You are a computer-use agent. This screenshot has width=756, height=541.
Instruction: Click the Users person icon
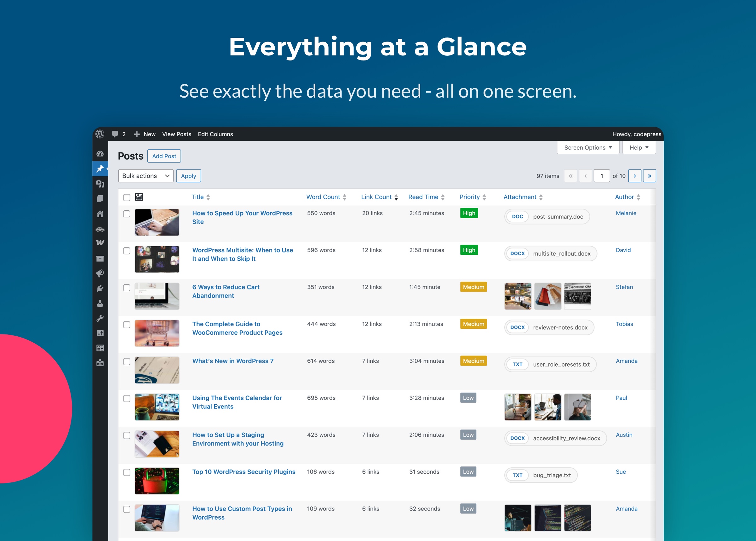[100, 303]
